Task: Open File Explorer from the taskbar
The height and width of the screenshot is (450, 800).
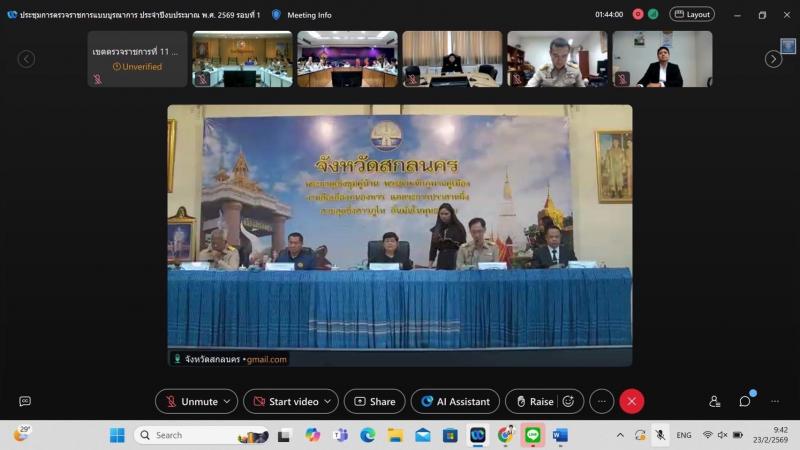Action: (395, 435)
